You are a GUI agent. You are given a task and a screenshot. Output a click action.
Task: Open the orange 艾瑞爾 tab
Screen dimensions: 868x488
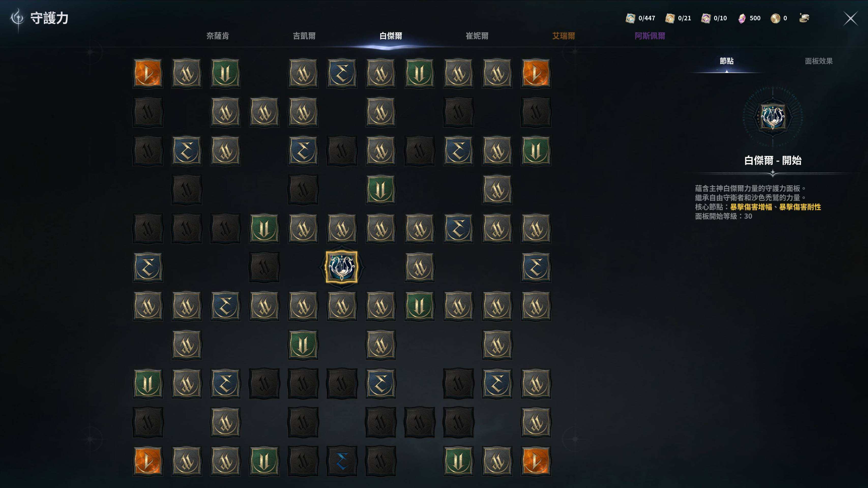pyautogui.click(x=564, y=36)
